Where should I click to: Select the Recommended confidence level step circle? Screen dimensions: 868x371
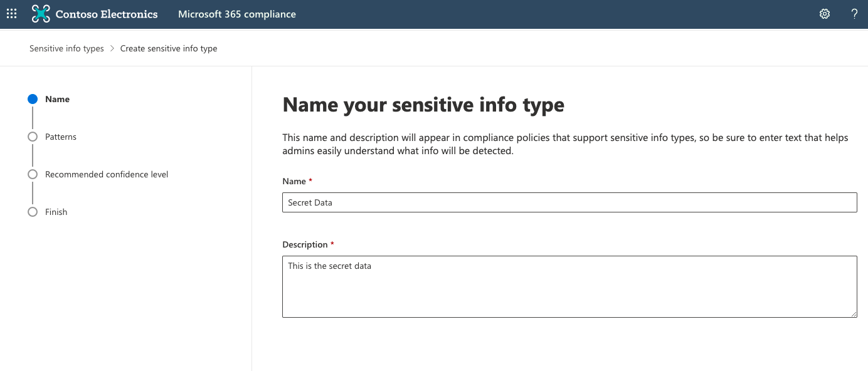coord(33,174)
